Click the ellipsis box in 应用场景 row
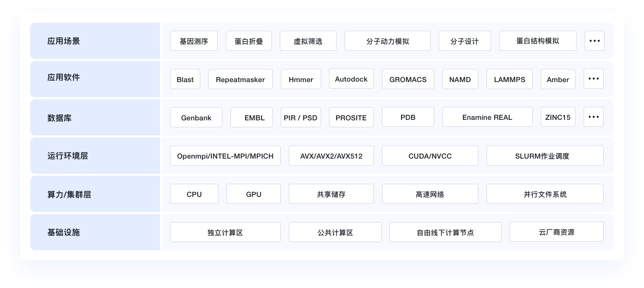 click(x=594, y=41)
